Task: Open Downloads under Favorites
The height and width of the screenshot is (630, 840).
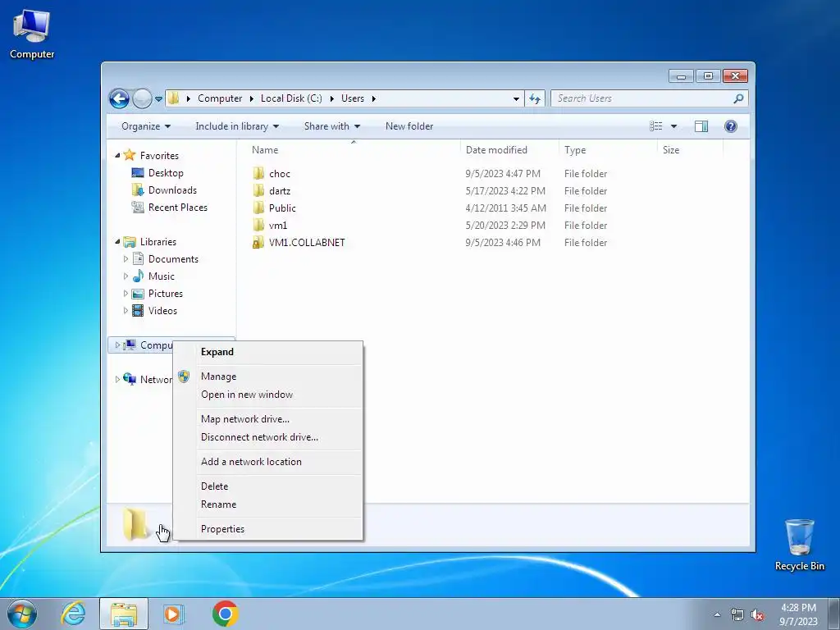Action: coord(172,190)
